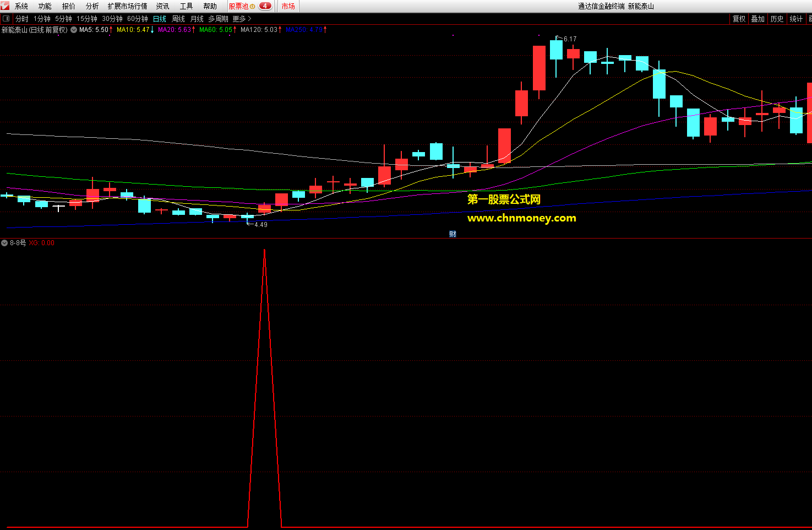Open the 功能 menu
The width and height of the screenshot is (812, 530).
[x=45, y=6]
